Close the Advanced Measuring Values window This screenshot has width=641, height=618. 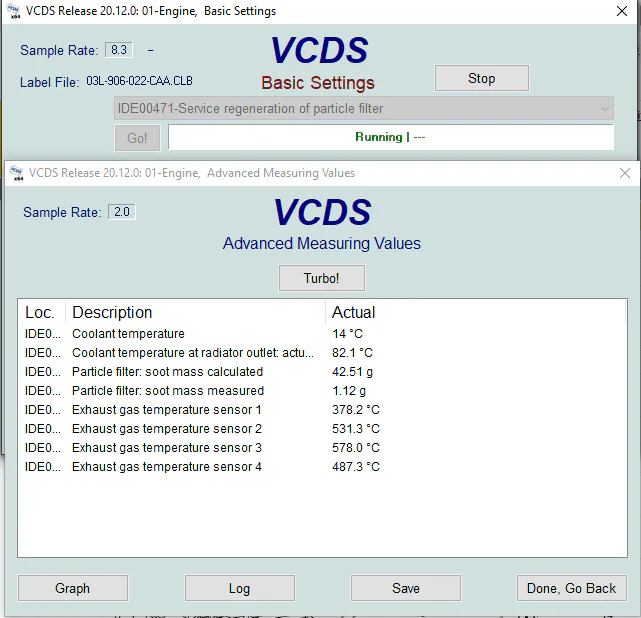tap(625, 173)
